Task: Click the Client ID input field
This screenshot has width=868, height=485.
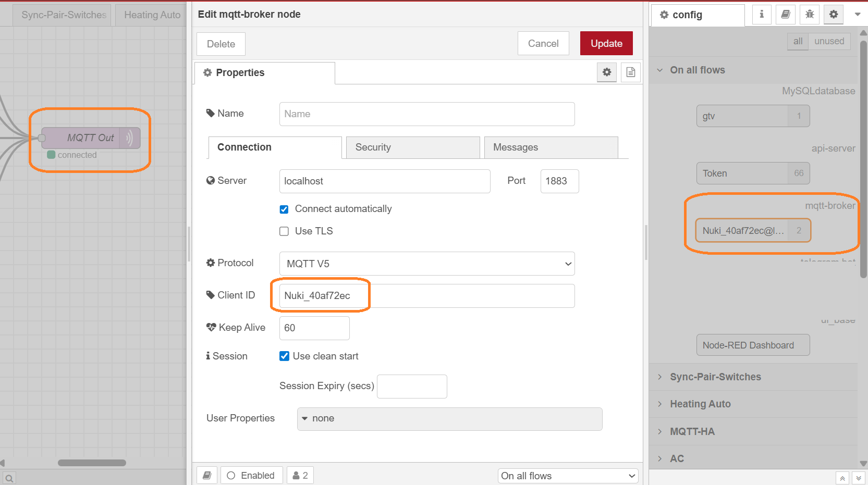Action: click(427, 296)
